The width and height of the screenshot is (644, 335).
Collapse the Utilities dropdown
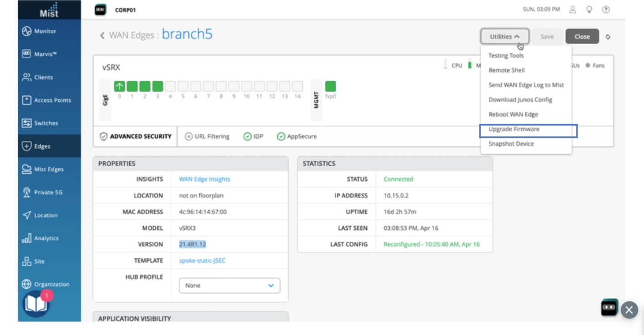click(x=504, y=36)
